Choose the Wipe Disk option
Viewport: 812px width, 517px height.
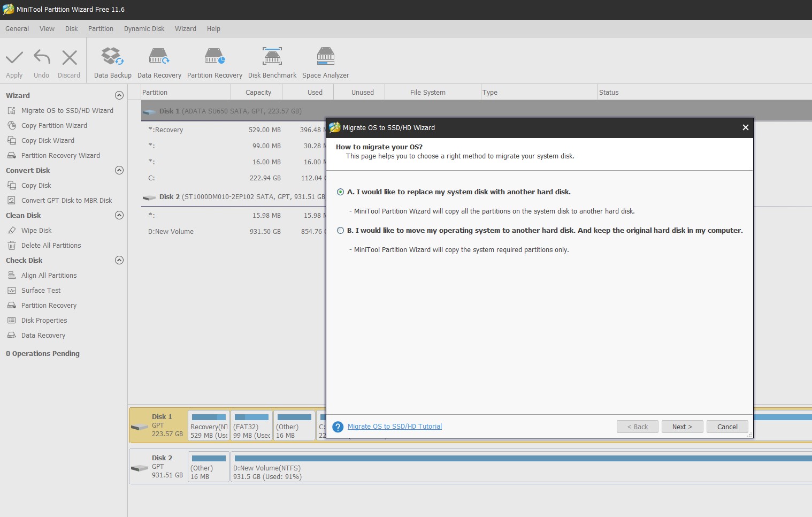[x=36, y=230]
